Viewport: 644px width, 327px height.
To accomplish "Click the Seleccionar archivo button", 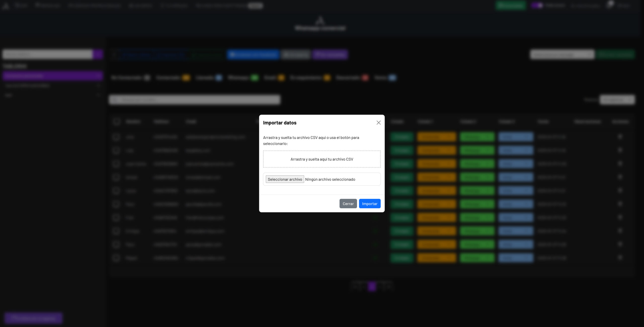I will (x=285, y=179).
